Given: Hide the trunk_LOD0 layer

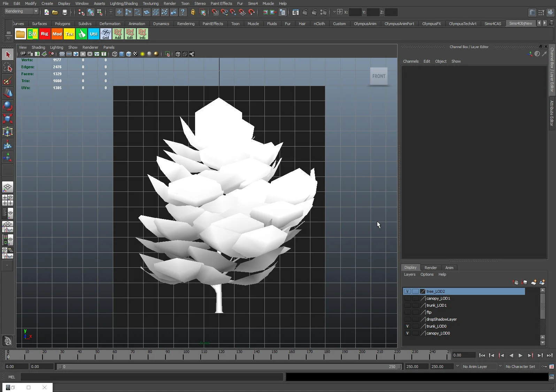Looking at the screenshot, I should pyautogui.click(x=407, y=326).
